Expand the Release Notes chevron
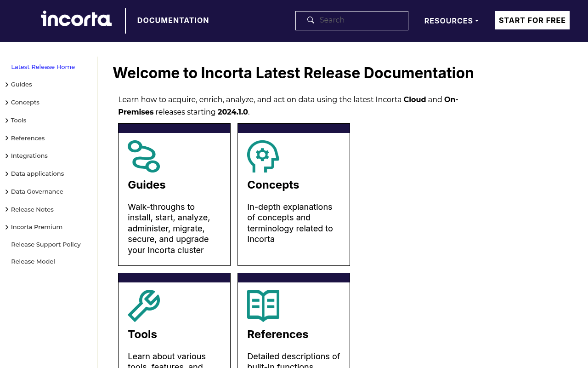Image resolution: width=588 pixels, height=368 pixels. [7, 210]
